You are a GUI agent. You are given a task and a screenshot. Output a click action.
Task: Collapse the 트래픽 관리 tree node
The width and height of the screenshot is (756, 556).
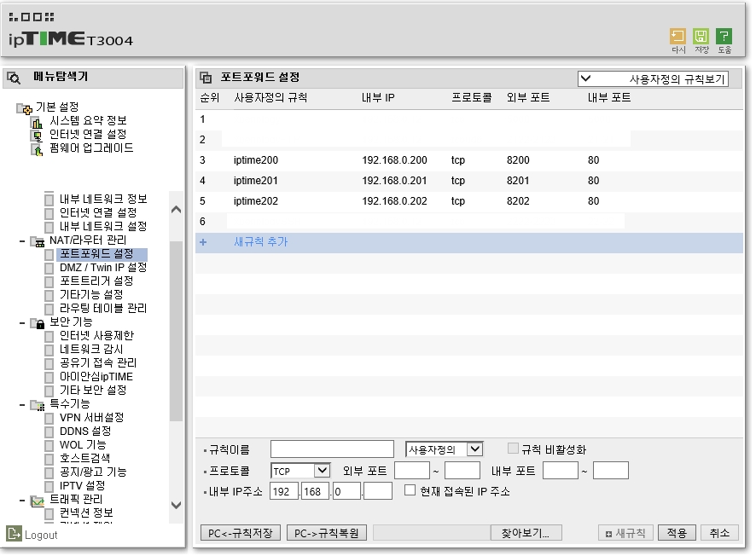tap(21, 501)
